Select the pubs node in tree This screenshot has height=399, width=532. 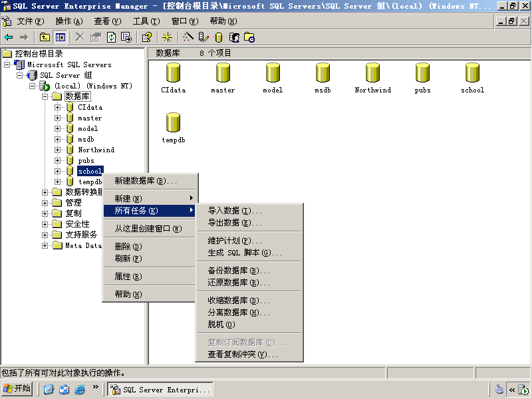[x=86, y=160]
